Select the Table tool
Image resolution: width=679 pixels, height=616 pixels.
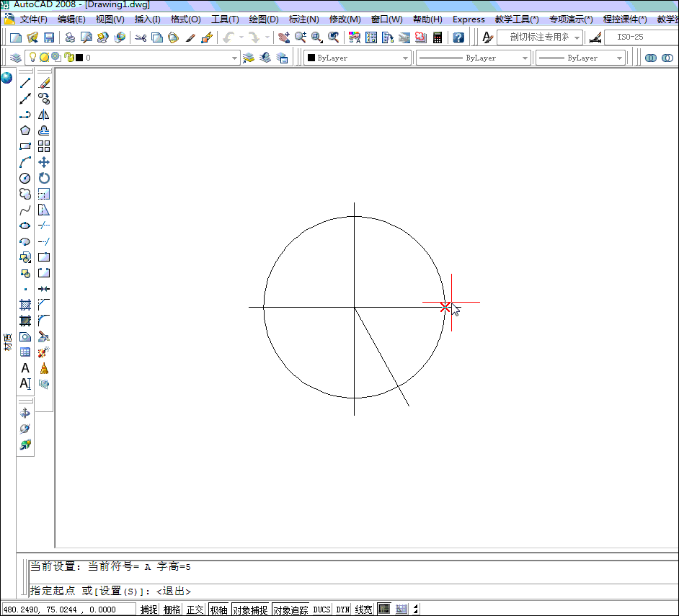pos(25,352)
